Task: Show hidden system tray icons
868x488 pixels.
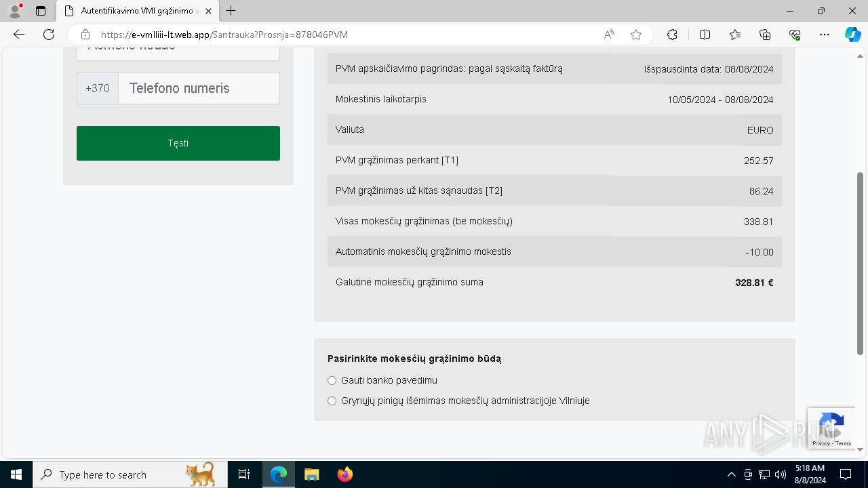Action: tap(731, 474)
